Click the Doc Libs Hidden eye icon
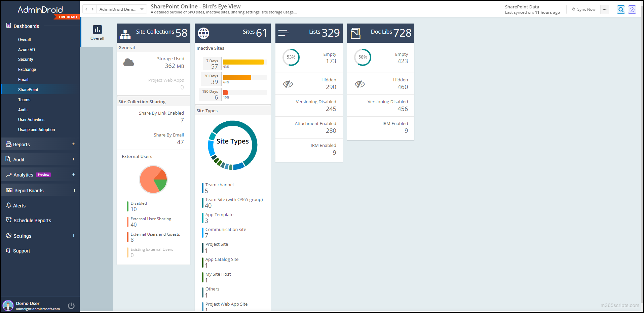Image resolution: width=644 pixels, height=313 pixels. 360,84
